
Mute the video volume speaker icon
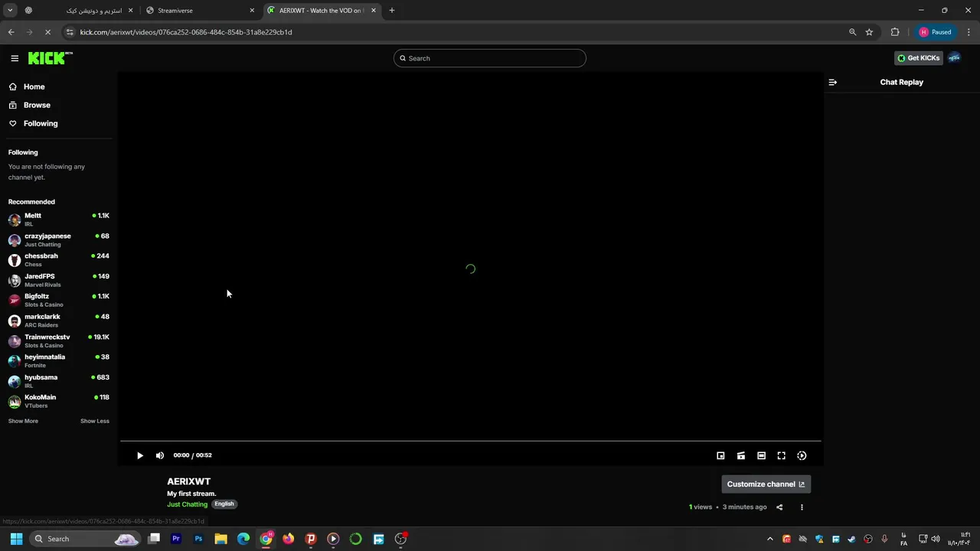[x=160, y=455]
